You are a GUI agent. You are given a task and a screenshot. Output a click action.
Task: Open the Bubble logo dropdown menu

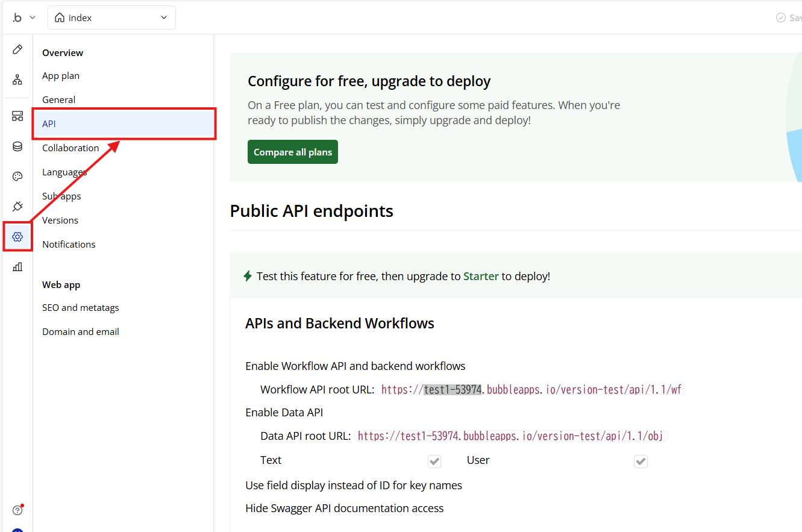[24, 18]
